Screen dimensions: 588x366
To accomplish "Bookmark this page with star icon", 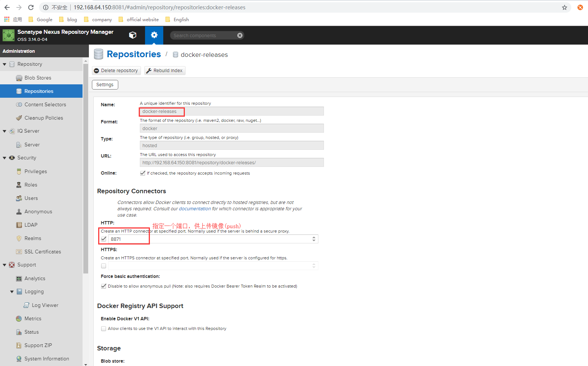I will click(x=564, y=7).
